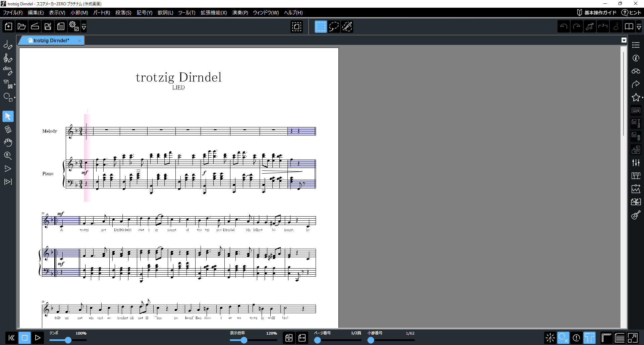
Task: Click the redo arrow
Action: click(x=577, y=26)
